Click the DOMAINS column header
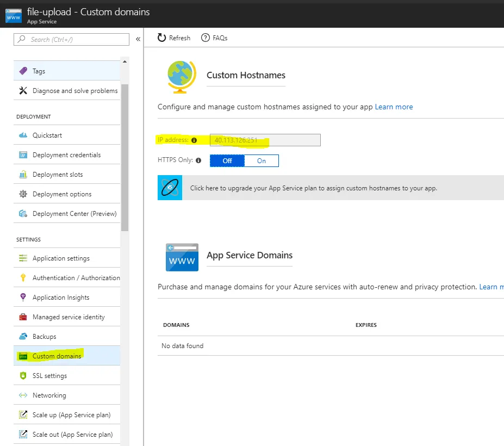The width and height of the screenshot is (504, 446). pyautogui.click(x=176, y=325)
